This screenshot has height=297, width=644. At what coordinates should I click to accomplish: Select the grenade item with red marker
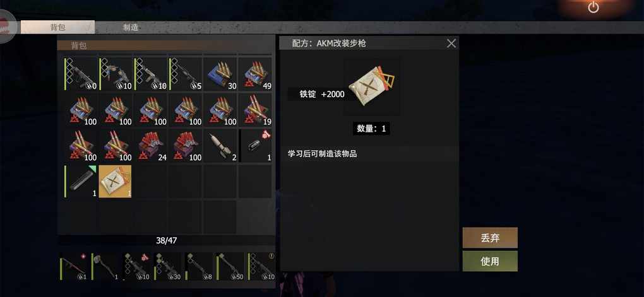pyautogui.click(x=255, y=146)
